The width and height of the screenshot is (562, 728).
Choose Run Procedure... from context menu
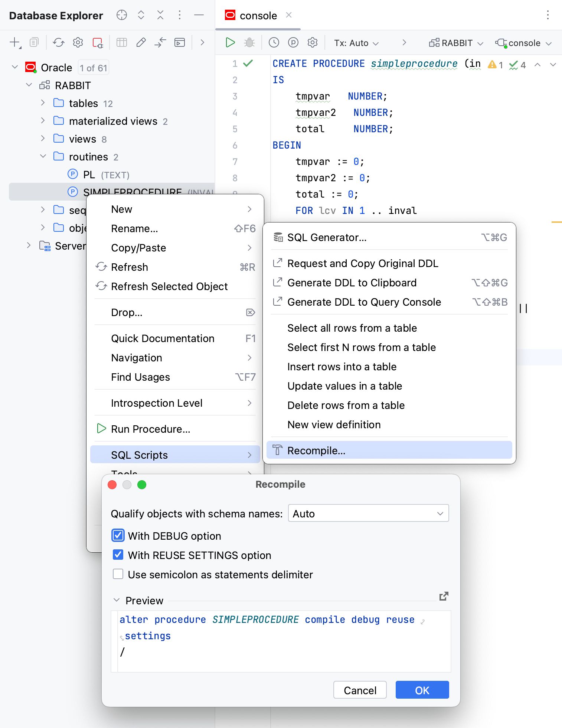pos(150,429)
